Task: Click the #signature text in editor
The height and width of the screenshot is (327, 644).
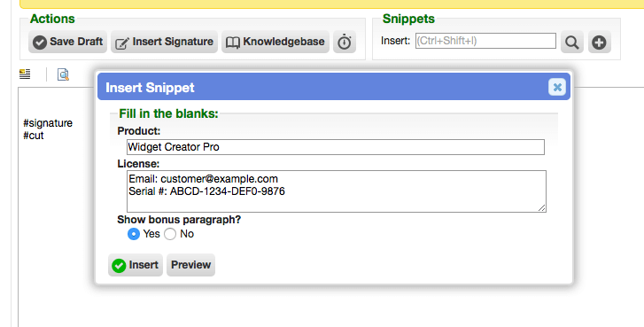Action: [48, 123]
